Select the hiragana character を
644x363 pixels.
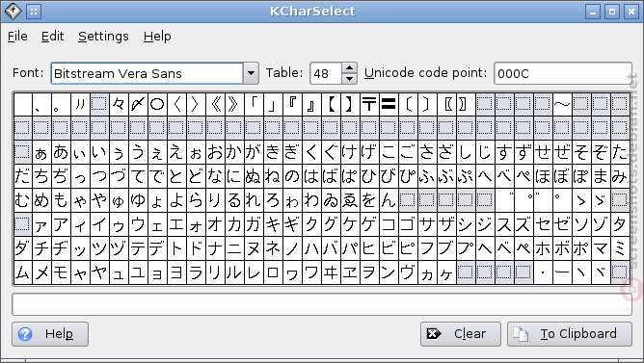(x=369, y=199)
